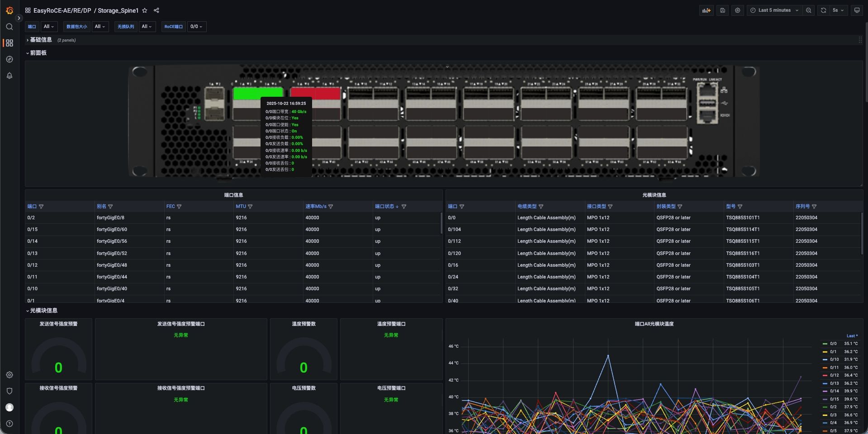This screenshot has width=868, height=434.
Task: Click the Add panel icon
Action: pos(706,10)
